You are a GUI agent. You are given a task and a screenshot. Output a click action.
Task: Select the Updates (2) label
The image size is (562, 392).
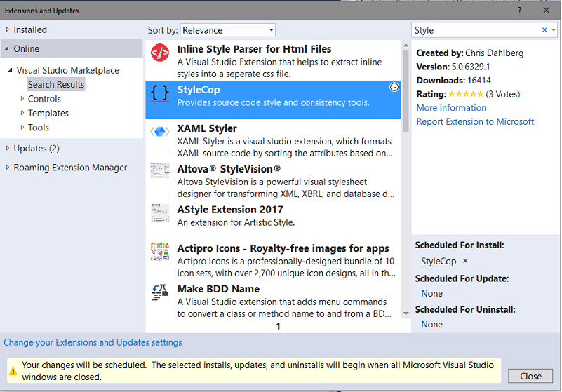point(36,149)
